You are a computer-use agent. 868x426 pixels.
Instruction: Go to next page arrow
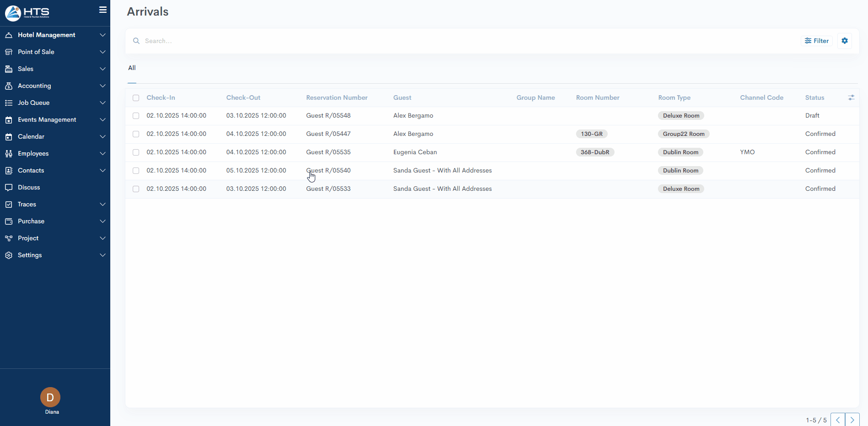click(x=852, y=420)
